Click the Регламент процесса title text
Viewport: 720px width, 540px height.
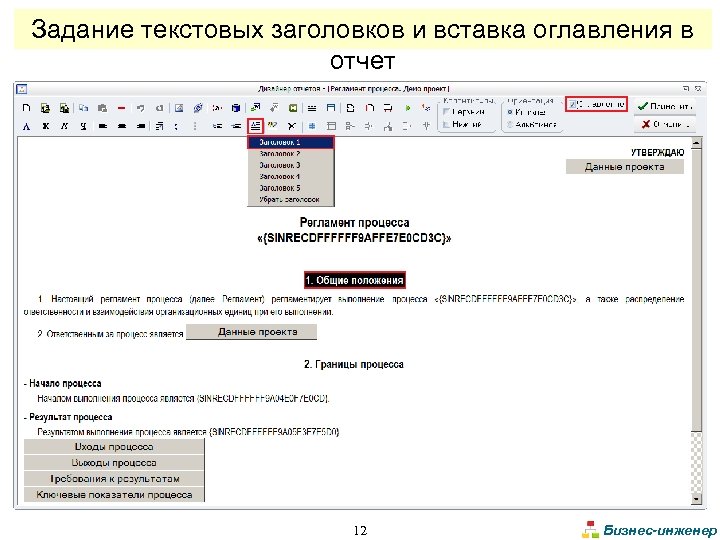(x=354, y=223)
